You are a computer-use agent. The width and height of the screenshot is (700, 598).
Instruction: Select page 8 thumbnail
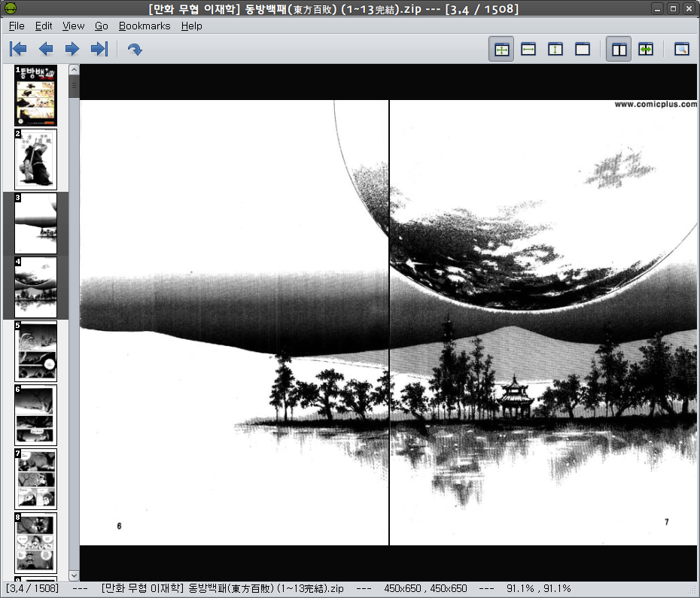[x=35, y=542]
